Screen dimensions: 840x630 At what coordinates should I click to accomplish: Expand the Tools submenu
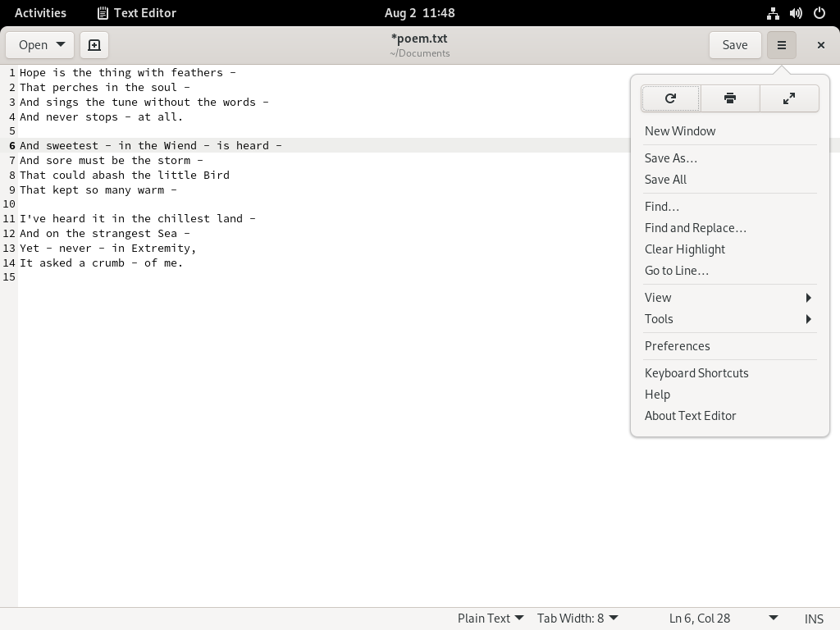(x=729, y=319)
